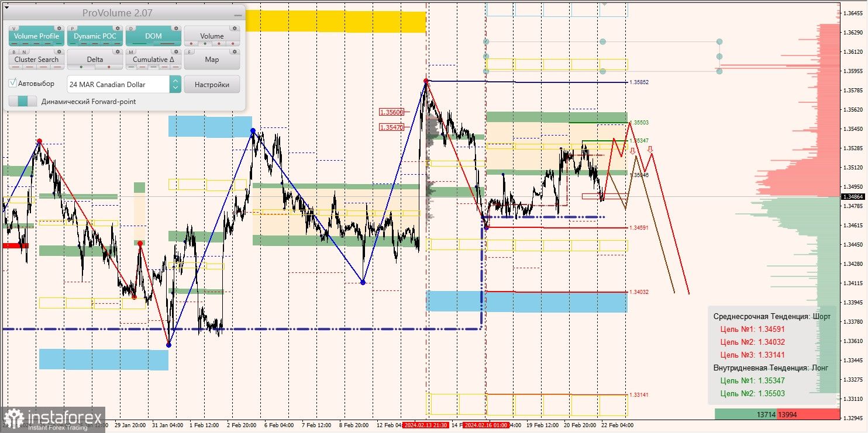
Task: Select the green line segment under DOM
Action: click(140, 43)
